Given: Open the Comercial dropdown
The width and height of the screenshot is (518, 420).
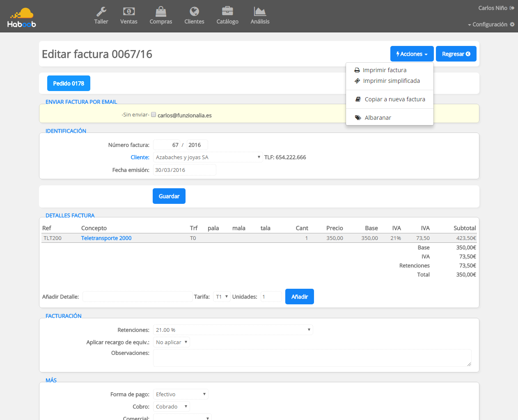Looking at the screenshot, I should click(182, 418).
